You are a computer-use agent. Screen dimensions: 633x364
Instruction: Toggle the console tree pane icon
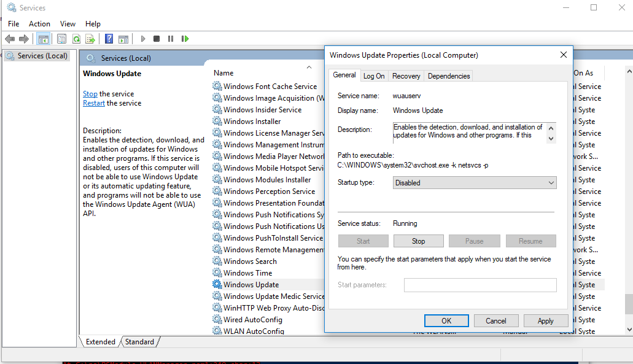point(43,39)
